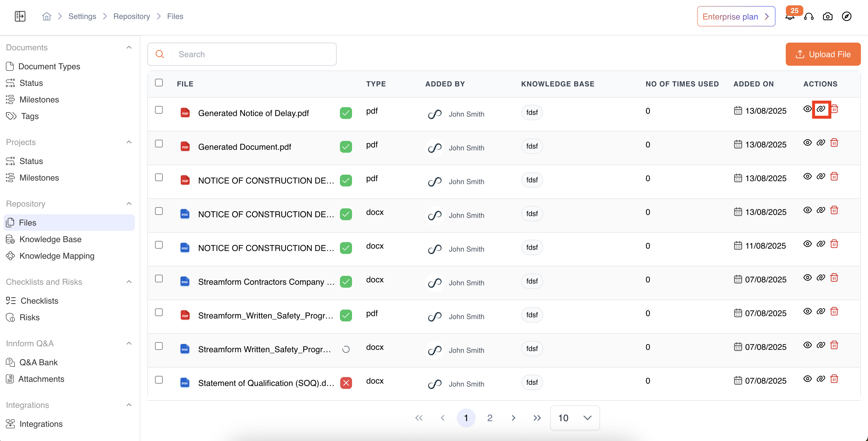This screenshot has width=868, height=441.
Task: Go to page 2 of files
Action: tap(490, 418)
